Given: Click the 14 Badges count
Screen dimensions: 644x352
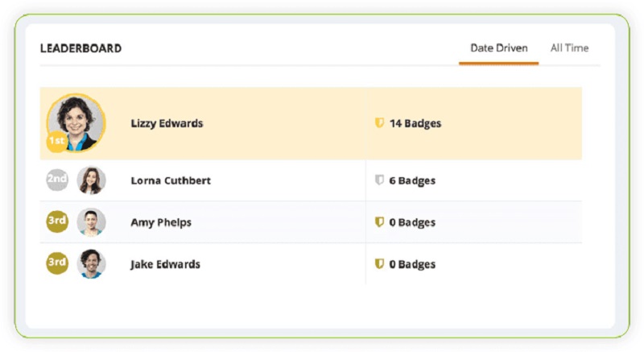Looking at the screenshot, I should coord(415,123).
